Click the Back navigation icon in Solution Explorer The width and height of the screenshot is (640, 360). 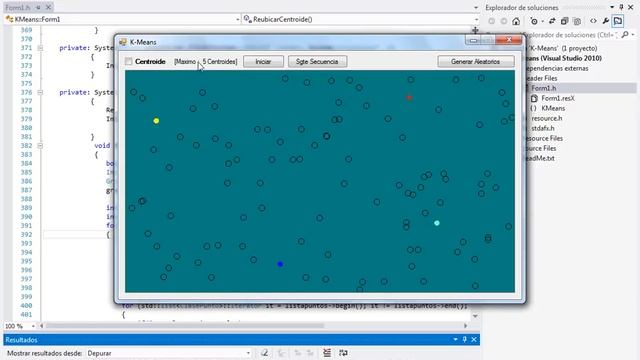[x=491, y=21]
